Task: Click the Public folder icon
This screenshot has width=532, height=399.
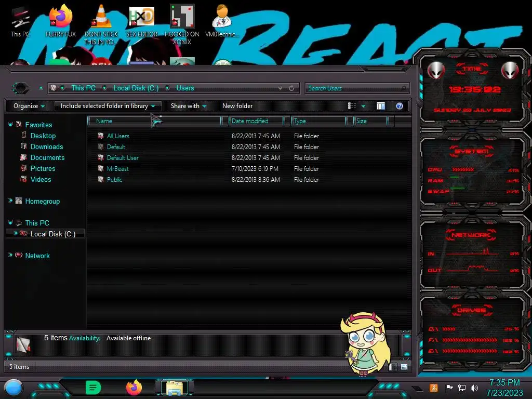Action: [101, 179]
